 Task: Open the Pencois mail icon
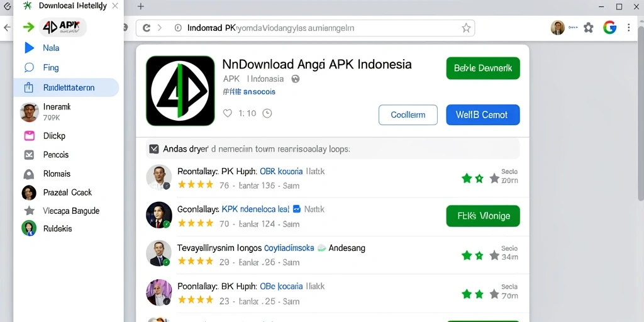[x=29, y=155]
